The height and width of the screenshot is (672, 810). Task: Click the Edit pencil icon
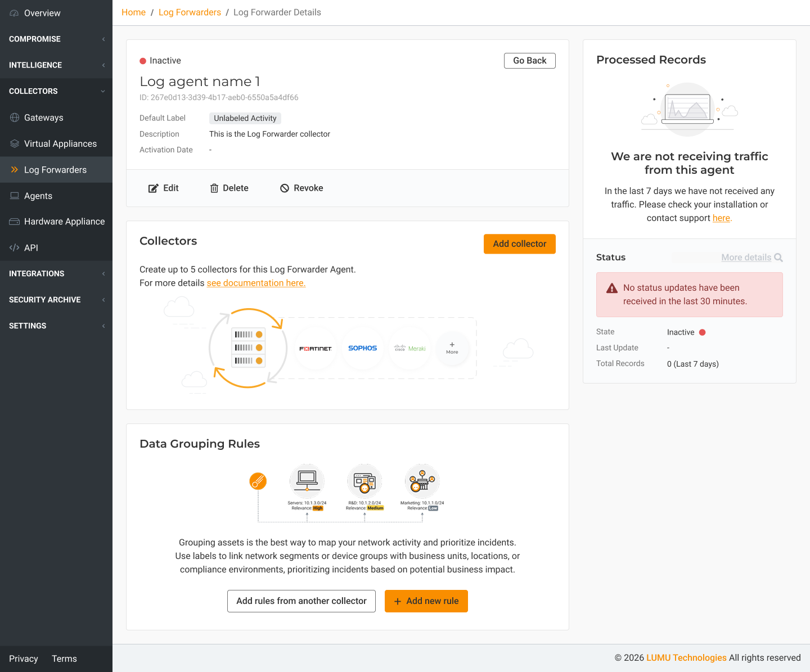point(153,188)
